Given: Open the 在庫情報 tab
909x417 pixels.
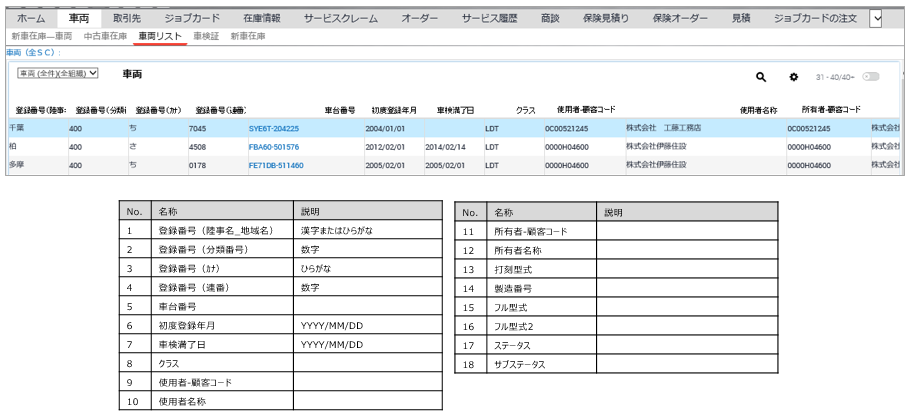Looking at the screenshot, I should [262, 18].
